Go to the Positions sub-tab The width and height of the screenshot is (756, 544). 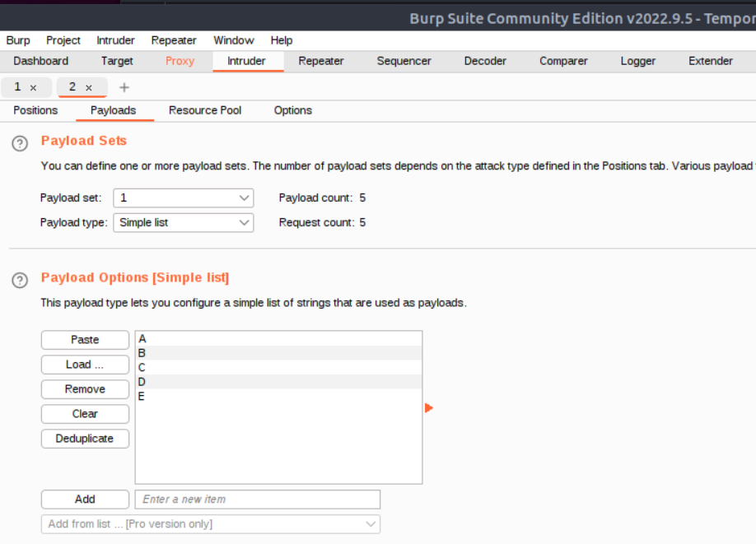[x=35, y=110]
